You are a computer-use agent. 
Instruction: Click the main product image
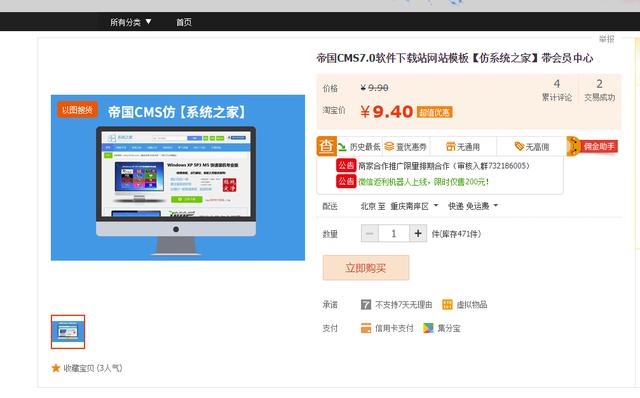(x=178, y=178)
